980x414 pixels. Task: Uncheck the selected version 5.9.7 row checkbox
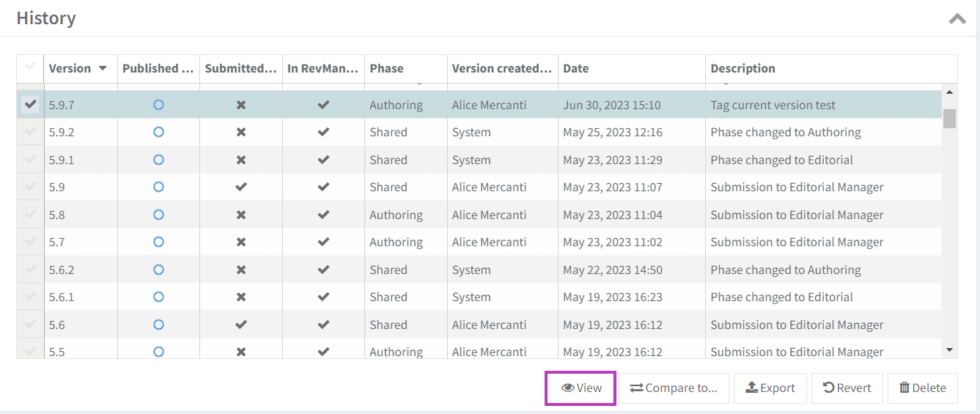click(30, 105)
